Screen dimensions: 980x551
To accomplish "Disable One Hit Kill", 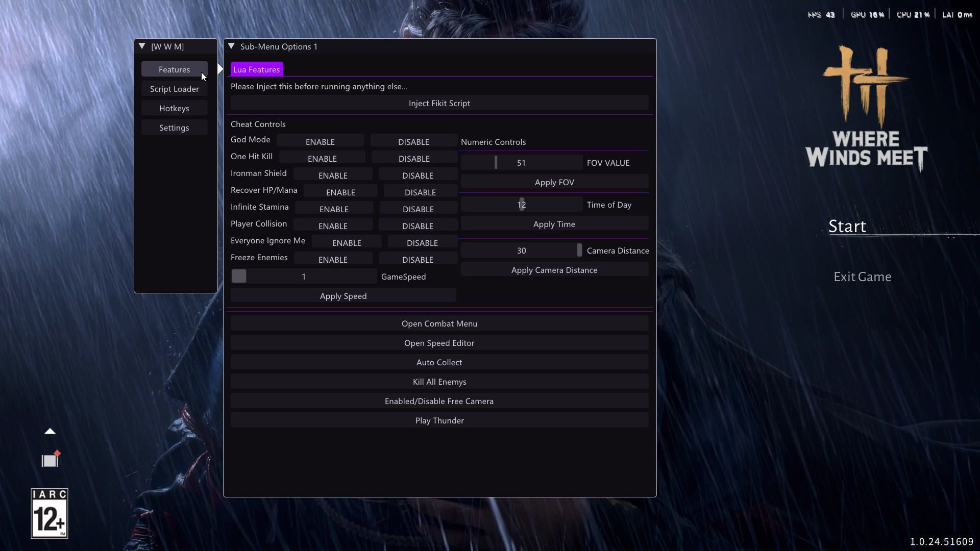I will click(x=414, y=158).
